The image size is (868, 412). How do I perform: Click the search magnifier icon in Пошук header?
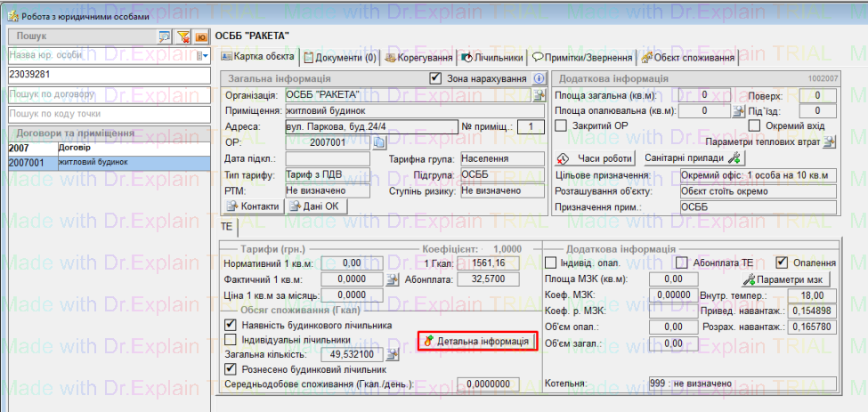164,36
